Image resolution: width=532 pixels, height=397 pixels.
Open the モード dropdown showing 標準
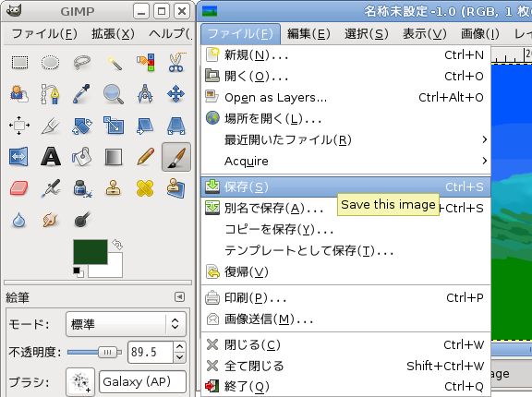(x=127, y=324)
